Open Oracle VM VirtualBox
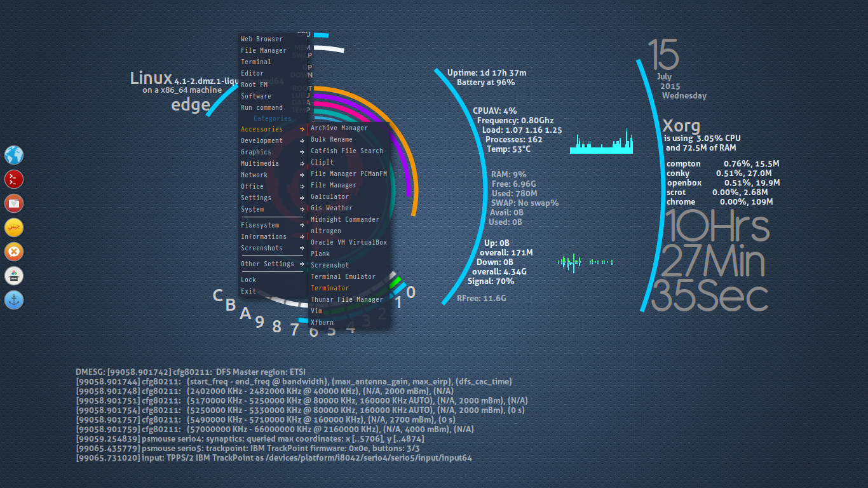 (x=349, y=242)
